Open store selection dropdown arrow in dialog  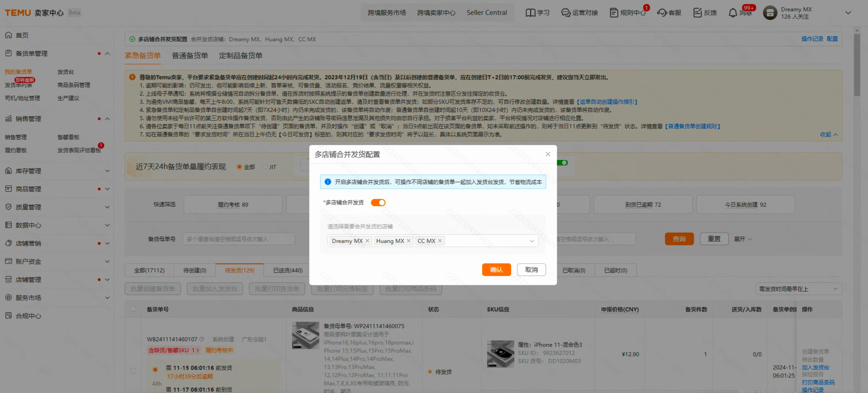click(532, 241)
